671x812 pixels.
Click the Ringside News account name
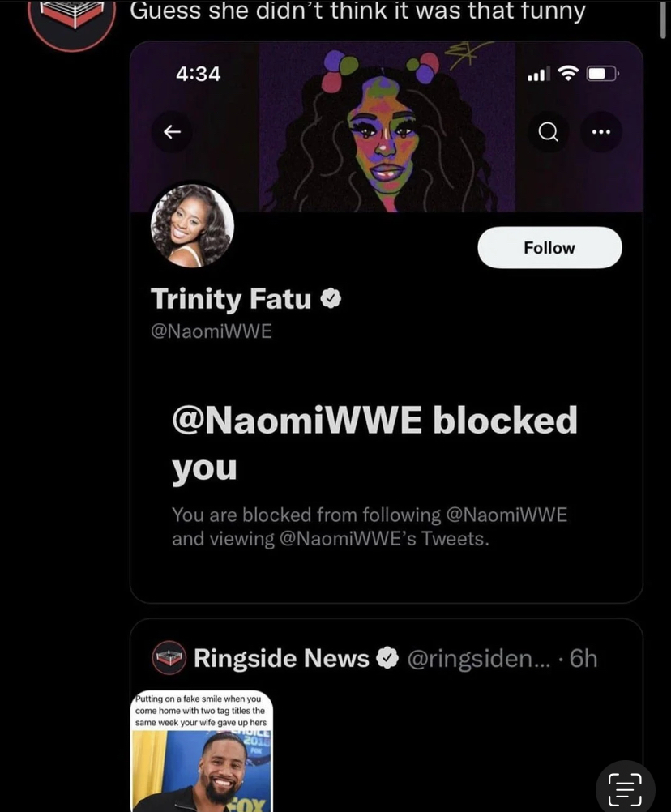pyautogui.click(x=281, y=658)
